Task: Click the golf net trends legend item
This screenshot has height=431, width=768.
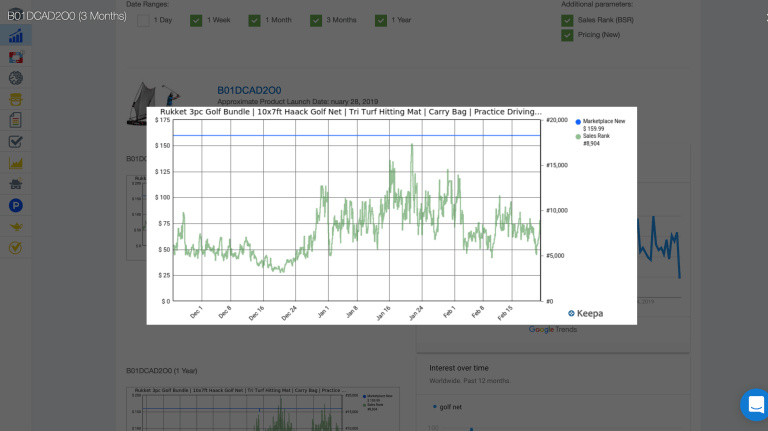Action: coord(447,407)
